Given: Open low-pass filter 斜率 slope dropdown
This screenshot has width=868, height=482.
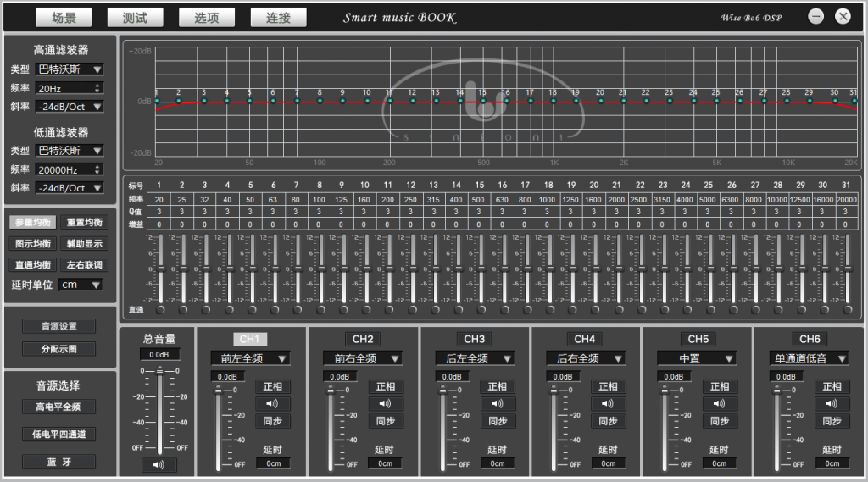Looking at the screenshot, I should pos(70,188).
